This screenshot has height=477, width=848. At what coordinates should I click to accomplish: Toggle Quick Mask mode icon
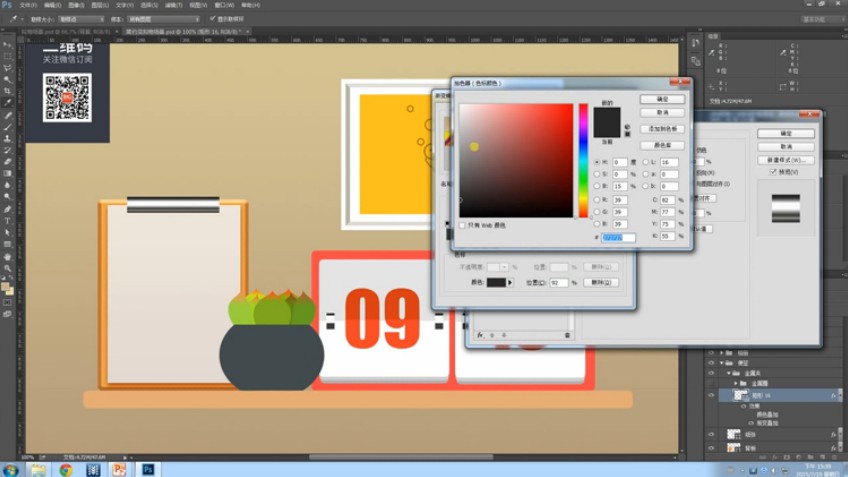tap(8, 302)
